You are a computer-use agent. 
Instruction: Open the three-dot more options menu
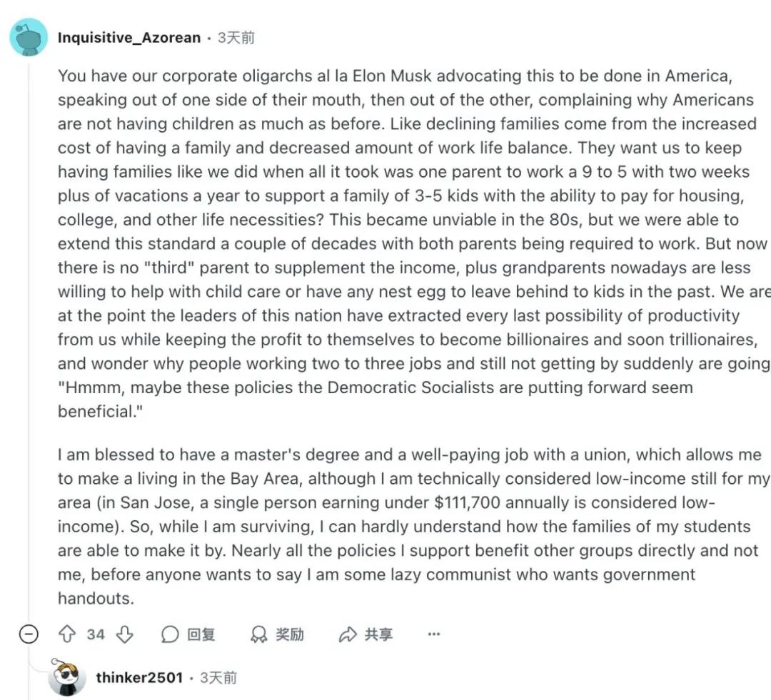433,634
